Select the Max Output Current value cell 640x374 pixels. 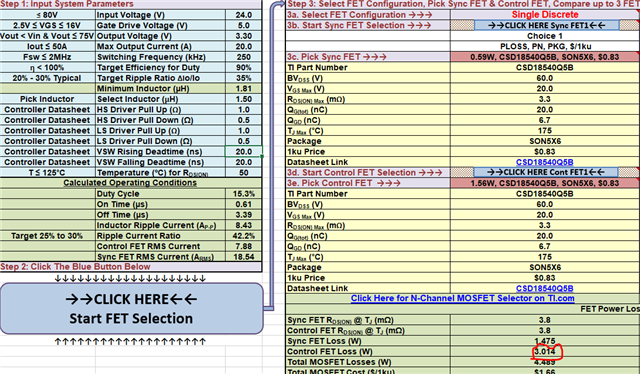244,47
